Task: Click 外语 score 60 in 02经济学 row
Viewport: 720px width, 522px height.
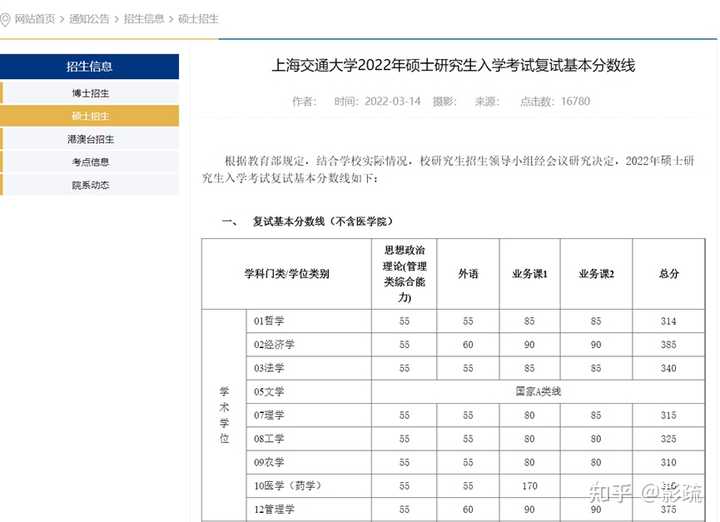Action: pyautogui.click(x=468, y=344)
